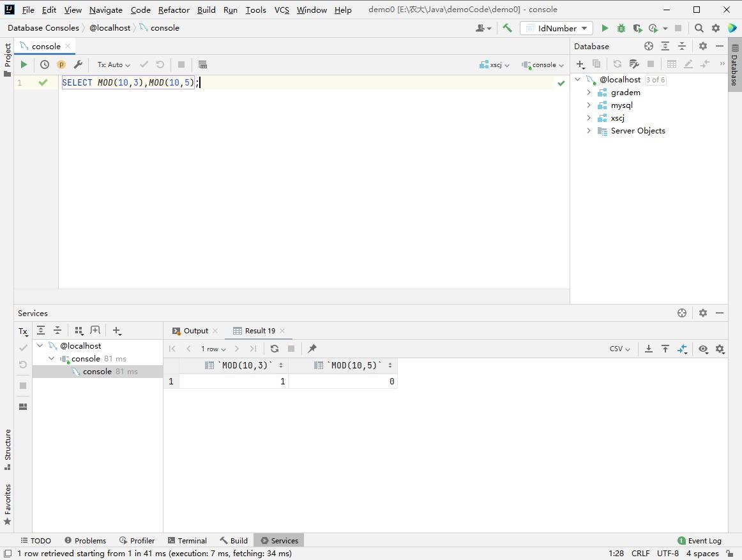Select the mysql schema in database tree

click(x=621, y=105)
